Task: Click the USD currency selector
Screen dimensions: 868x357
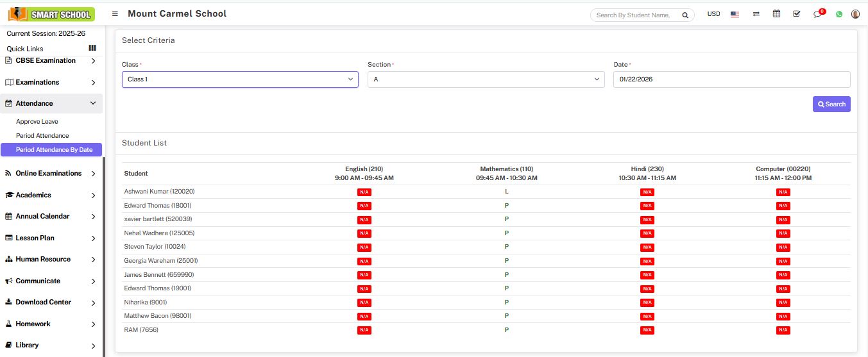Action: click(713, 14)
